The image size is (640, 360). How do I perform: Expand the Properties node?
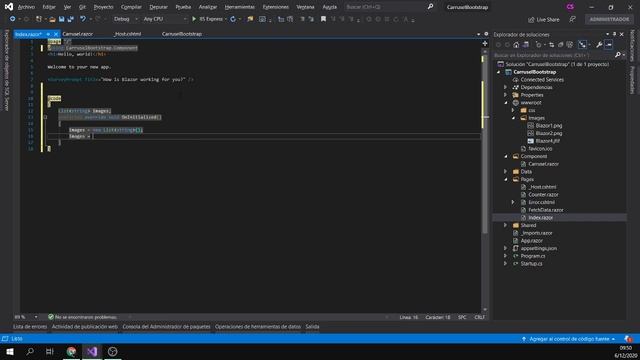(x=505, y=95)
